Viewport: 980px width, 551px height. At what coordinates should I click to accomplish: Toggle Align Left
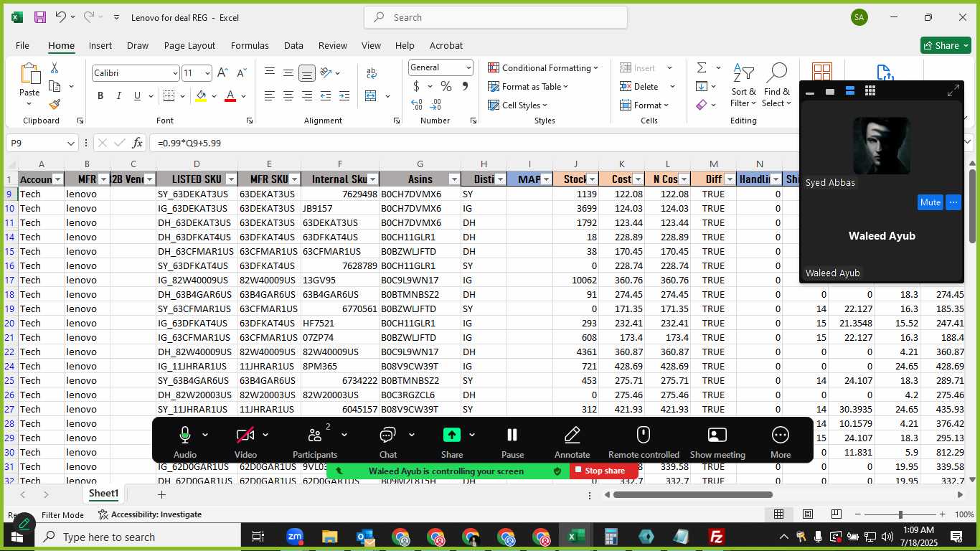(270, 96)
